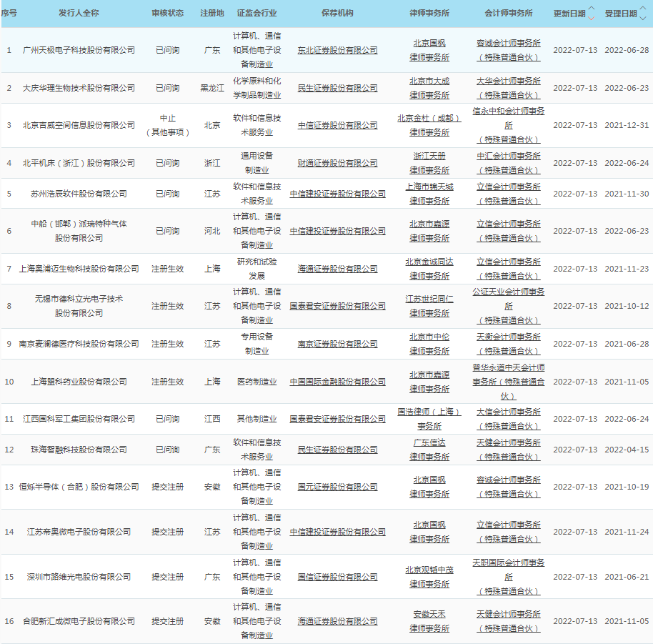653x644 pixels.
Task: Open sponsor link 国信证券股份有限公司
Action: (337, 577)
